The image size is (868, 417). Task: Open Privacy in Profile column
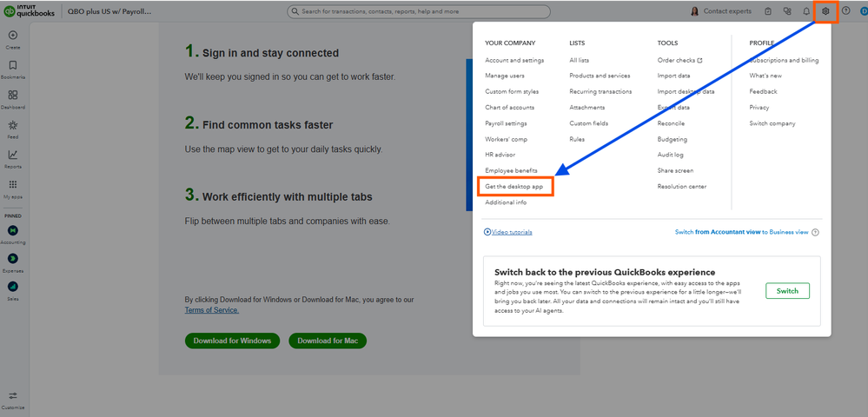[759, 108]
